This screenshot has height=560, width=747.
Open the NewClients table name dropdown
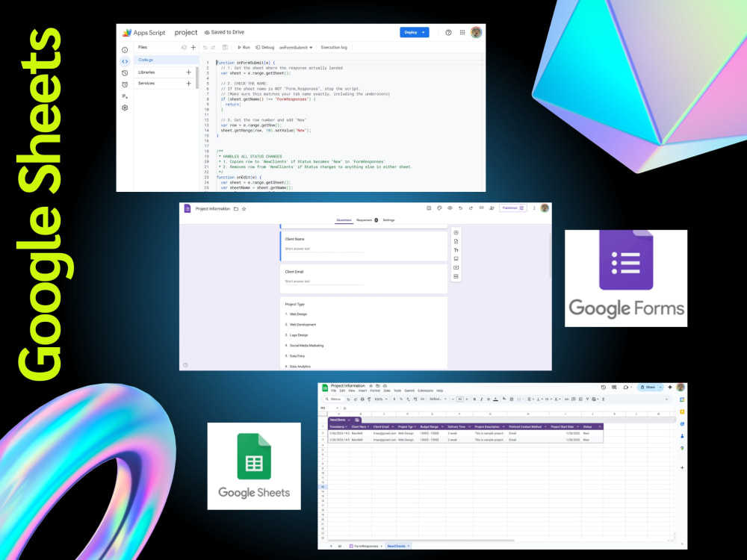coord(349,420)
